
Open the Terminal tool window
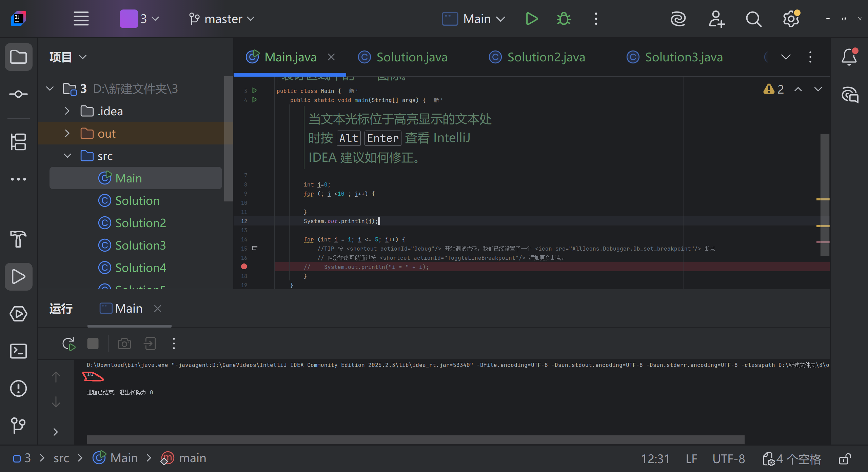click(x=18, y=351)
